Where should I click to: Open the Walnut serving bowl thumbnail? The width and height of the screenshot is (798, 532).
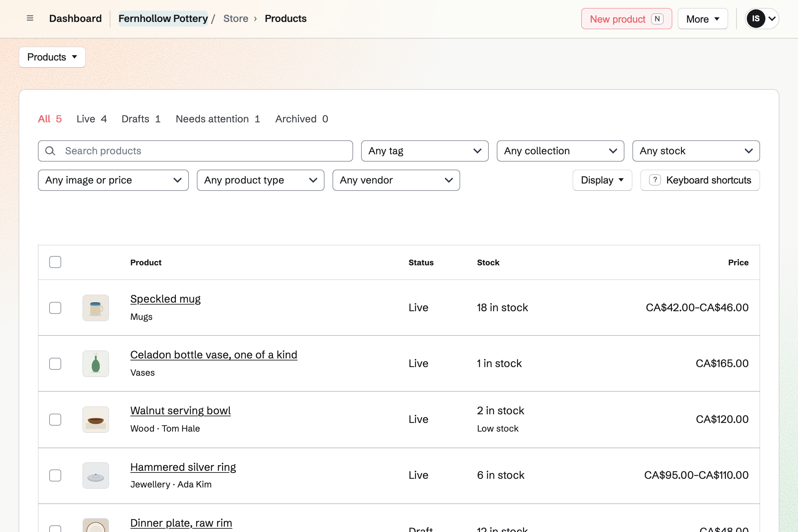96,420
